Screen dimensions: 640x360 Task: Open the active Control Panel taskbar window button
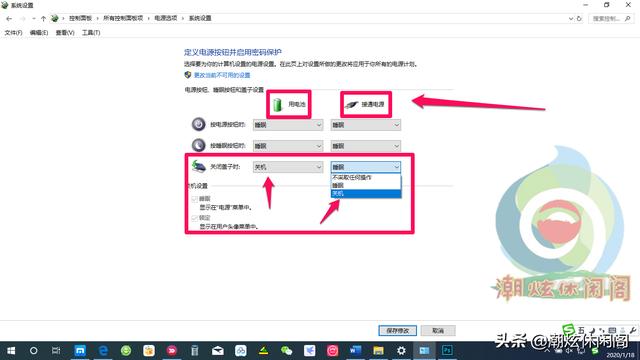(424, 351)
